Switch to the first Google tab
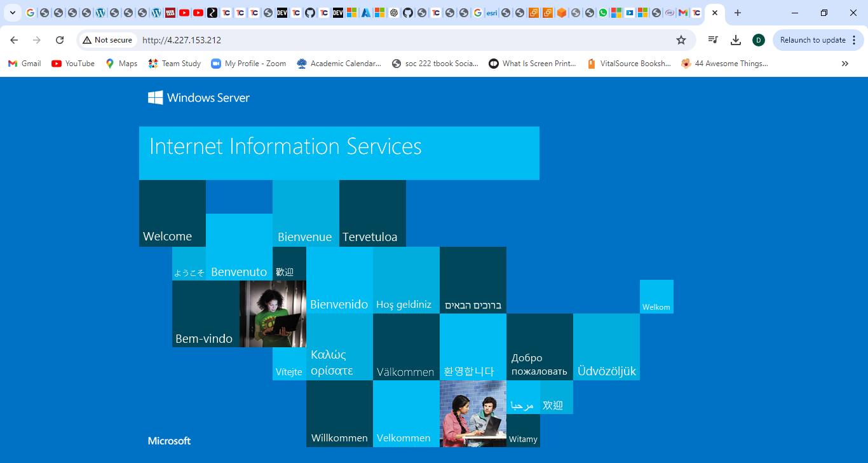 30,13
